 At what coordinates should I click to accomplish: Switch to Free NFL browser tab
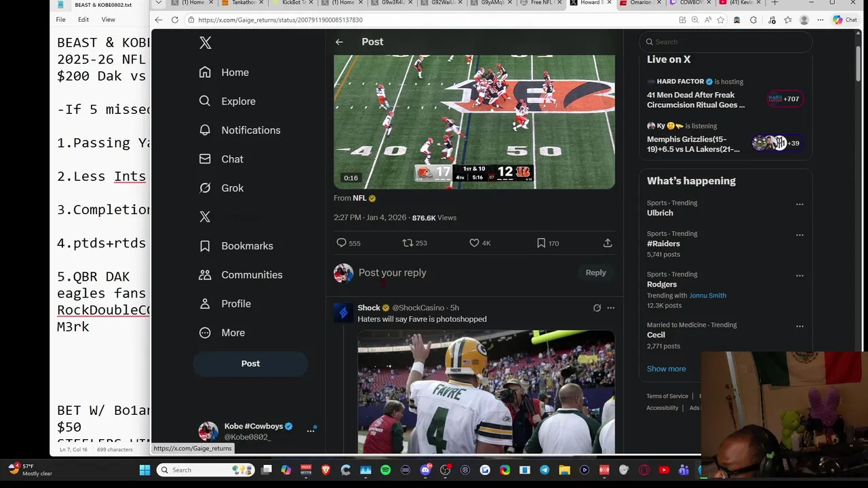540,3
